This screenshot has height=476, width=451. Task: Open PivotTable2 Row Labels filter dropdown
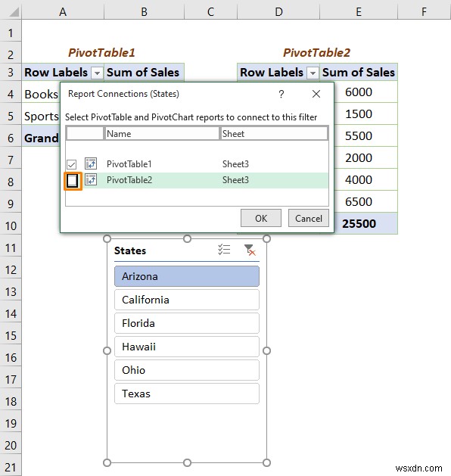[x=313, y=73]
